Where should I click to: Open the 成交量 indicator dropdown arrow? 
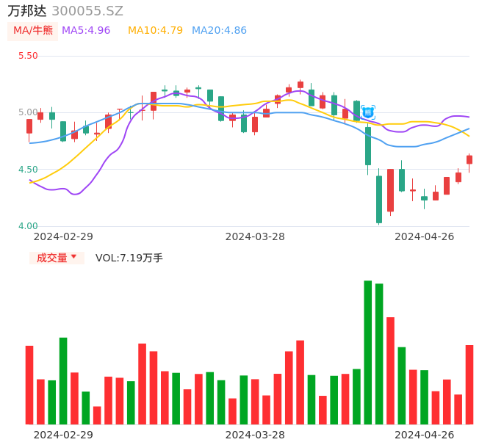pos(73,257)
